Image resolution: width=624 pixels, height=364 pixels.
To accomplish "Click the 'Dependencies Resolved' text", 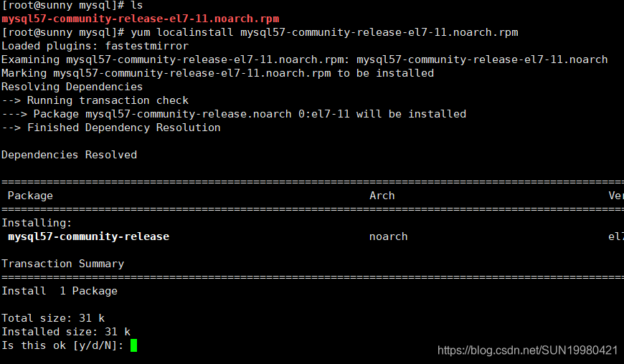I will (70, 155).
